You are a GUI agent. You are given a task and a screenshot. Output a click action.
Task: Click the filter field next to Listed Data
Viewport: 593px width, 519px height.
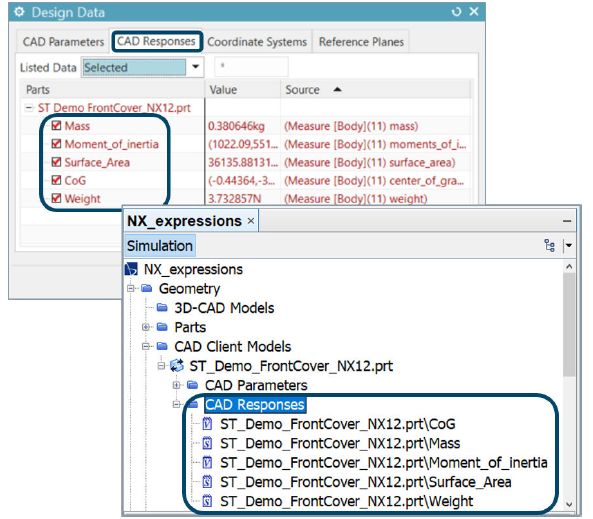[x=251, y=66]
